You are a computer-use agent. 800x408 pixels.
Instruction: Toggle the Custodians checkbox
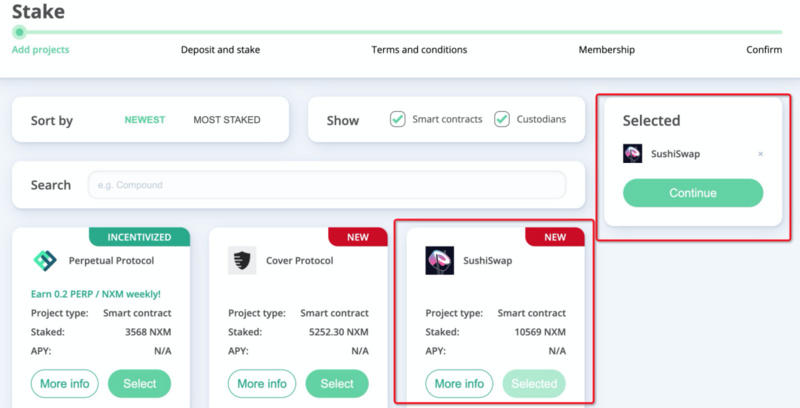click(502, 120)
